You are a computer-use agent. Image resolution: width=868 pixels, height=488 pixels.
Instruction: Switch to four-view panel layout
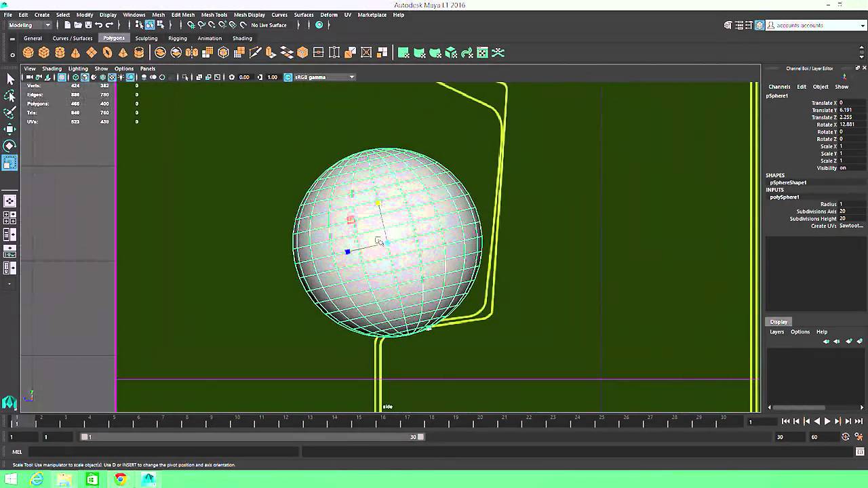[10, 218]
